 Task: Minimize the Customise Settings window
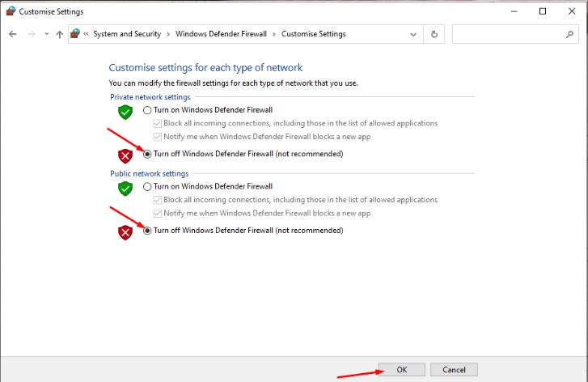pyautogui.click(x=514, y=11)
